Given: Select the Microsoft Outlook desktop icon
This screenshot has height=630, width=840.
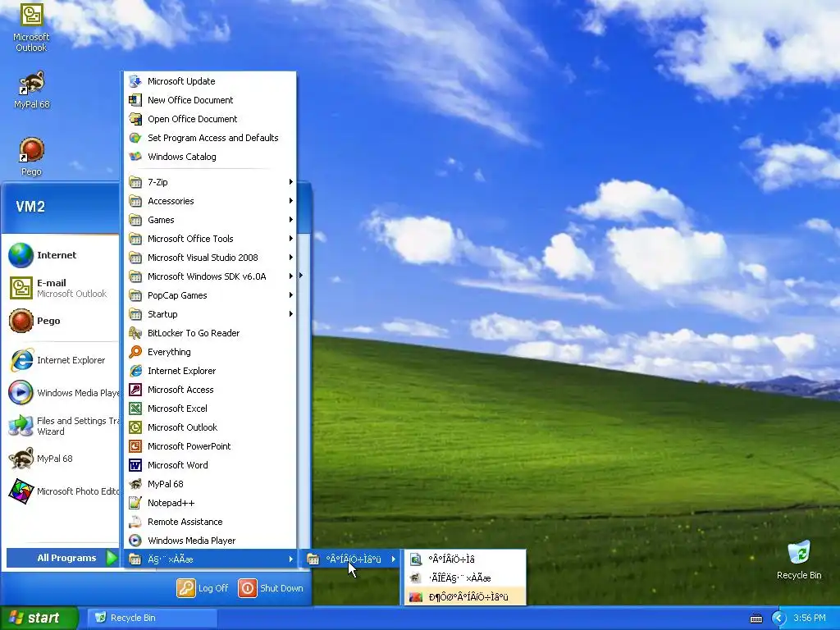Looking at the screenshot, I should point(31,28).
